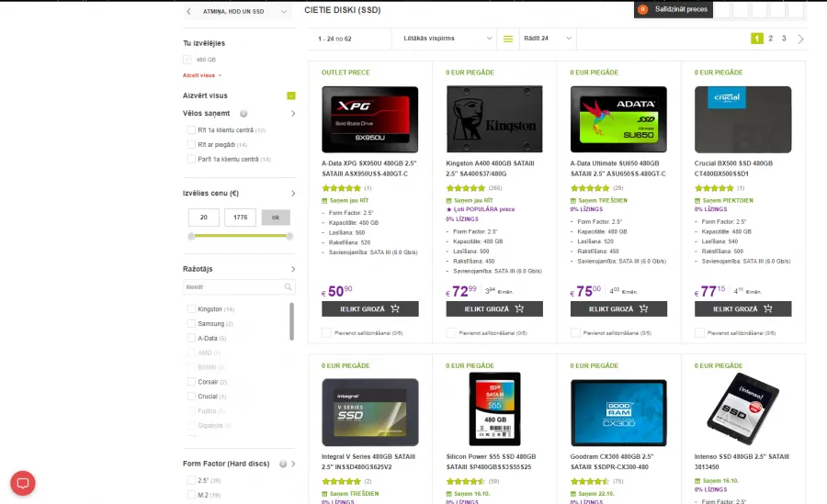Open Goodram CX300 480GB product title
Screen dimensions: 827x504
tap(612, 462)
